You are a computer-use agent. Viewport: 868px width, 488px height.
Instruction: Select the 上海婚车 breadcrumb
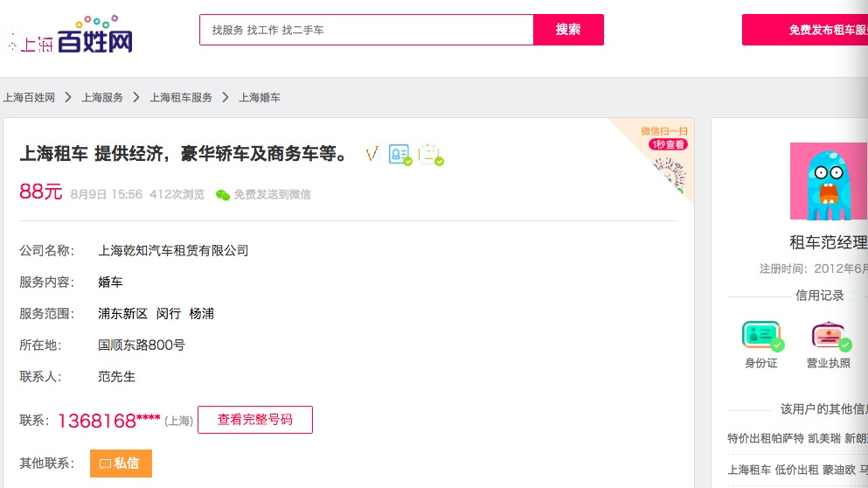tap(260, 98)
